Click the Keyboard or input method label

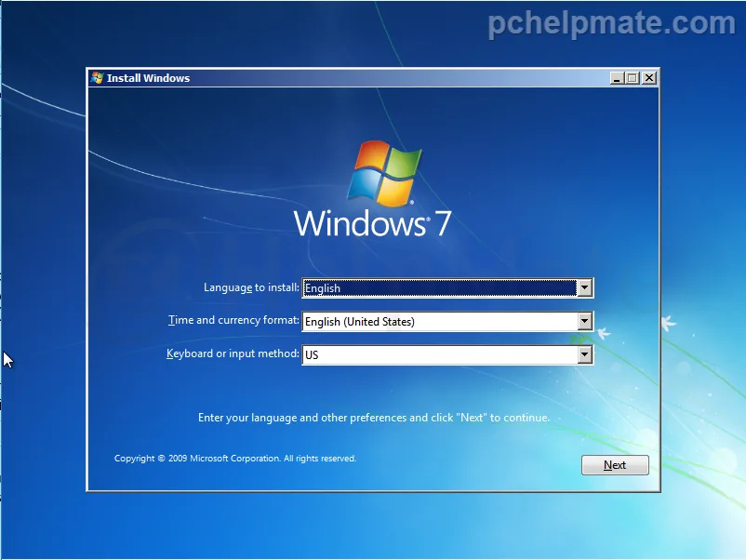[233, 353]
